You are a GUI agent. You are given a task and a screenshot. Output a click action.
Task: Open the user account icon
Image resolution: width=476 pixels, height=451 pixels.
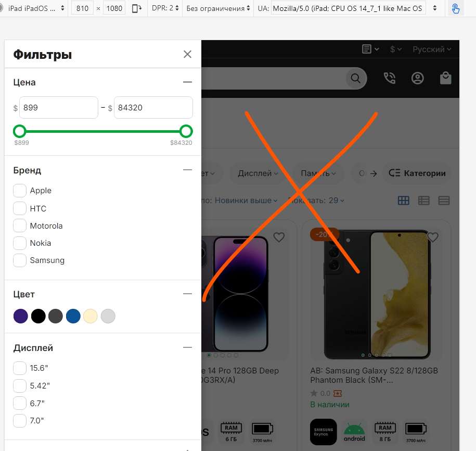tap(417, 78)
